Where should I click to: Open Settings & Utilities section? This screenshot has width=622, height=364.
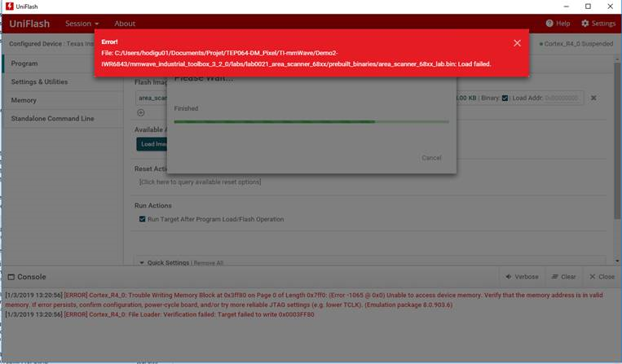pos(64,82)
